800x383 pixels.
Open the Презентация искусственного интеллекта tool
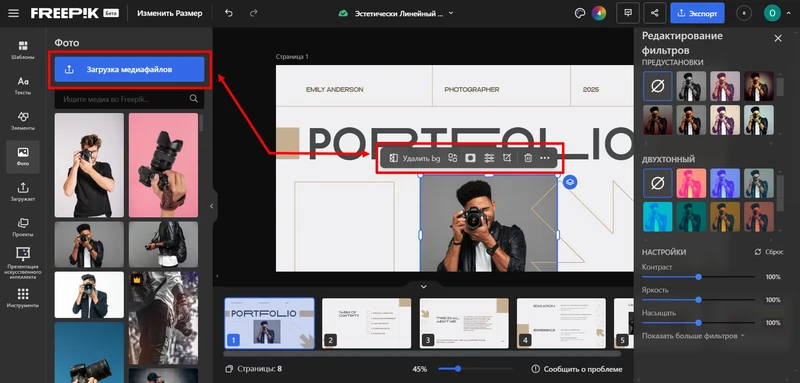(22, 264)
